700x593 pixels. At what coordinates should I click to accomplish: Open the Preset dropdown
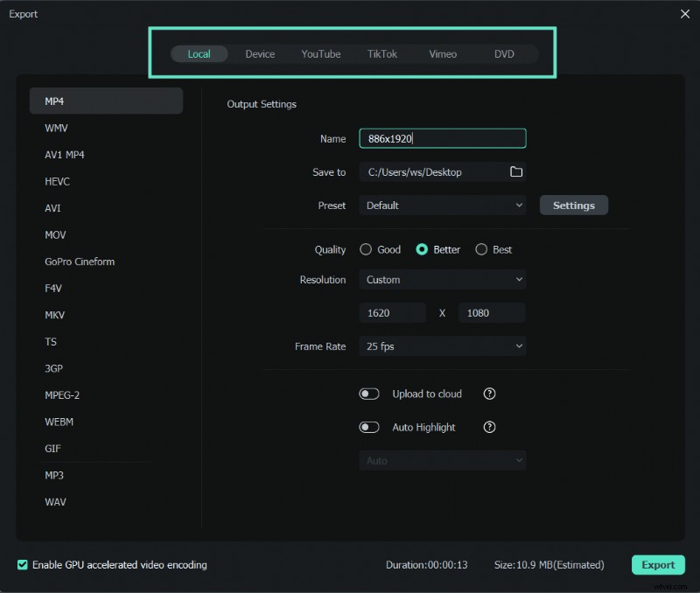442,205
